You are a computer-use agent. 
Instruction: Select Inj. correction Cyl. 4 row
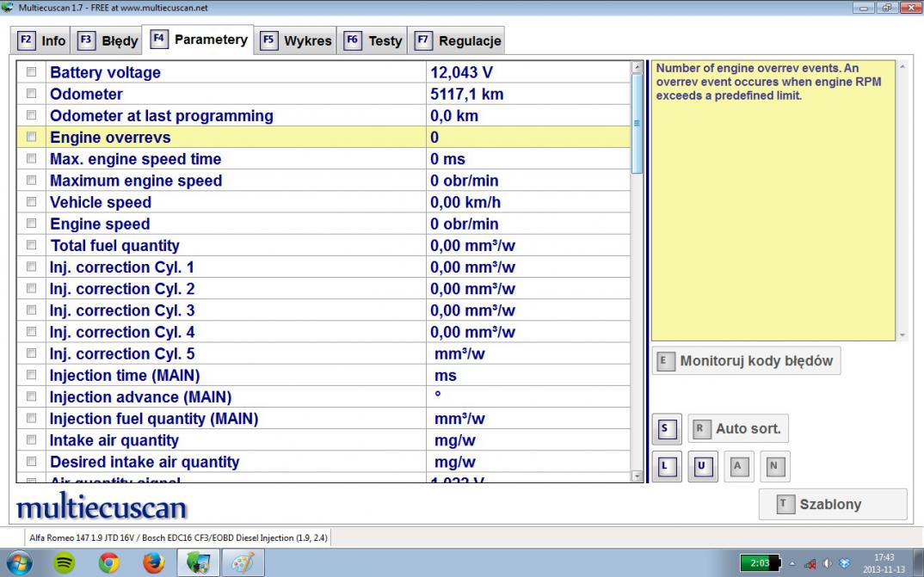coord(323,332)
